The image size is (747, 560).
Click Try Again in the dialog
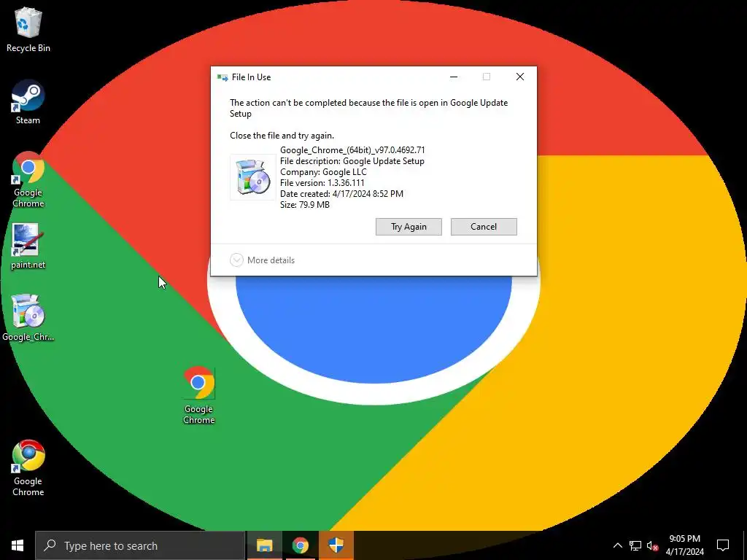pyautogui.click(x=409, y=227)
